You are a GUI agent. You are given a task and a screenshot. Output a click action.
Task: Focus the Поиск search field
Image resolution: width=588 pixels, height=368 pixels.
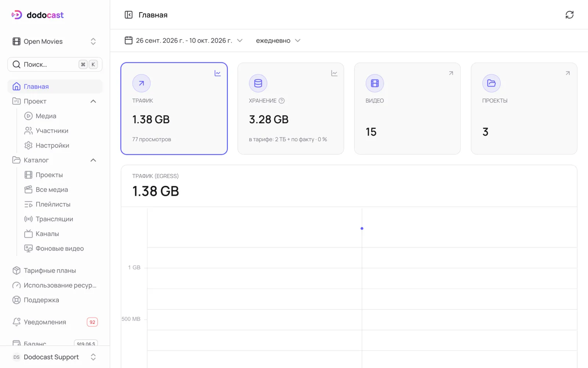click(x=55, y=64)
